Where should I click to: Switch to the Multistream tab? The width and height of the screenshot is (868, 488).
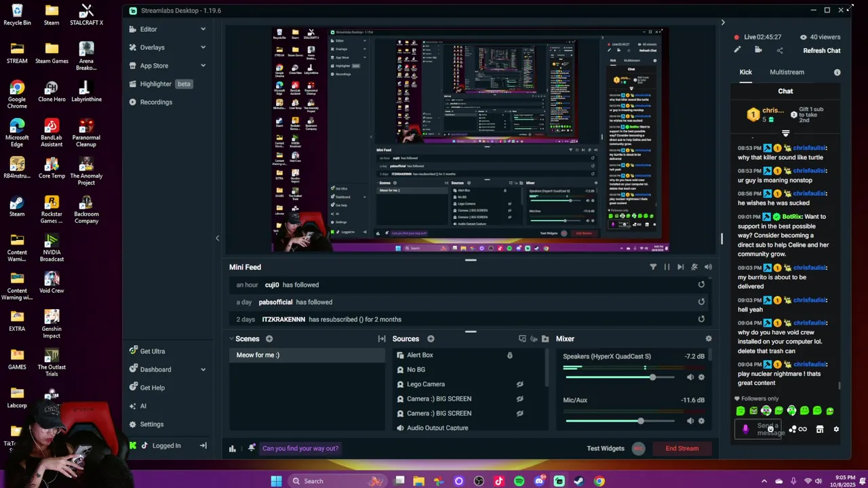point(787,73)
